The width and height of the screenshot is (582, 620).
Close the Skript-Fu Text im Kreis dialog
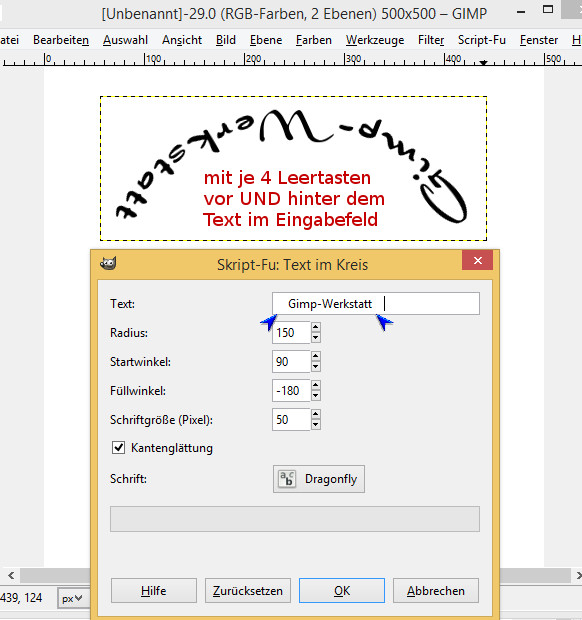tap(478, 261)
